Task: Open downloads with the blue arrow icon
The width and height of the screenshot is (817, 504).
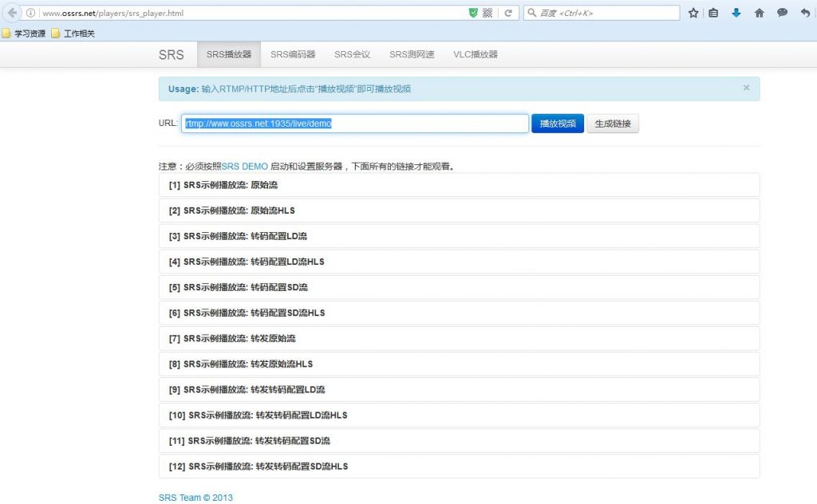Action: coord(736,14)
